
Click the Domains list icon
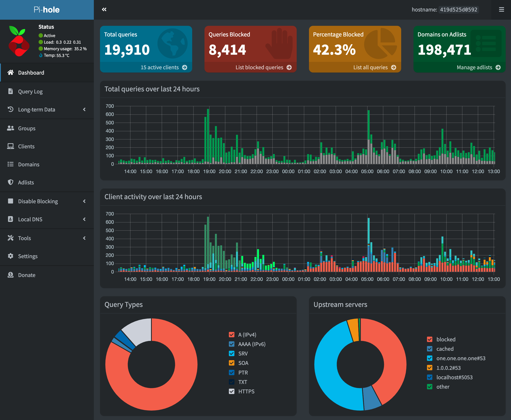click(x=10, y=164)
